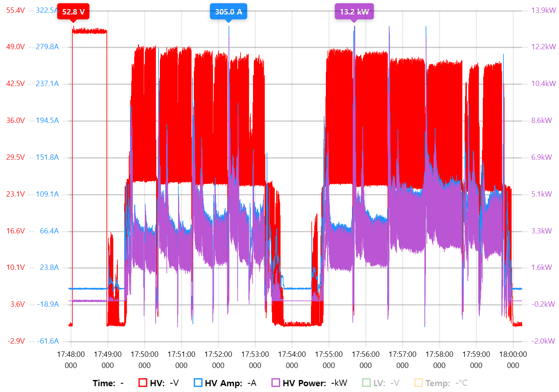Viewport: 559px width, 392px height.
Task: Click the -2.0kW bottom power axis label
Action: pos(543,341)
